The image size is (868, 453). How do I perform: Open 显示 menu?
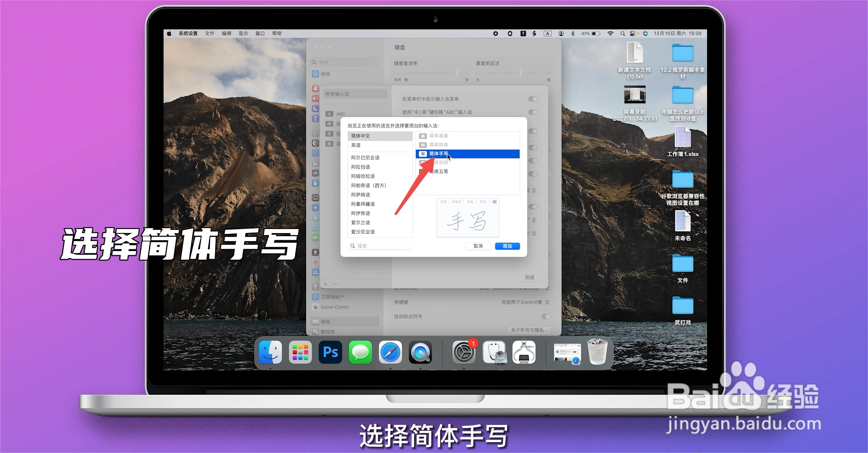[x=243, y=33]
